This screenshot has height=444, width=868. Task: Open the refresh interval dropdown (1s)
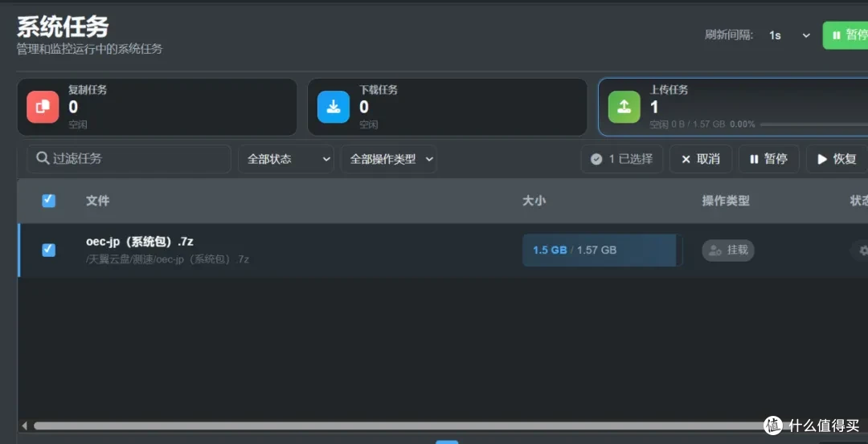tap(789, 35)
